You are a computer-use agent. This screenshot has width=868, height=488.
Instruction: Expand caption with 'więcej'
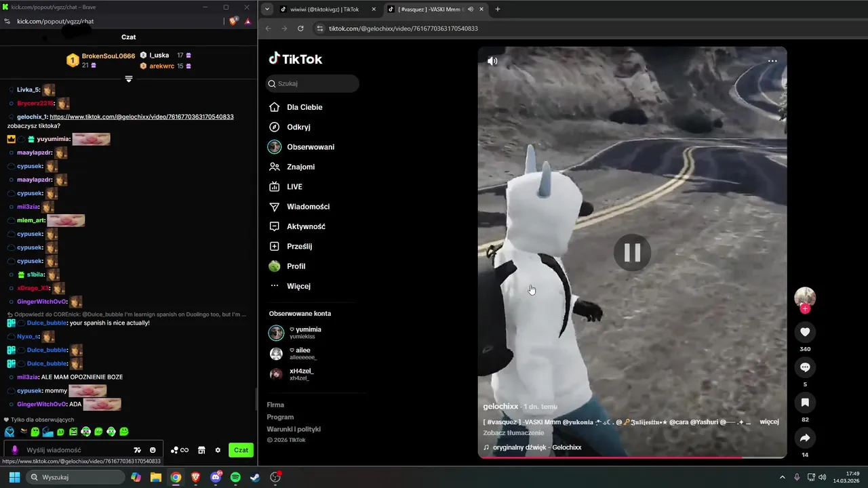click(769, 422)
